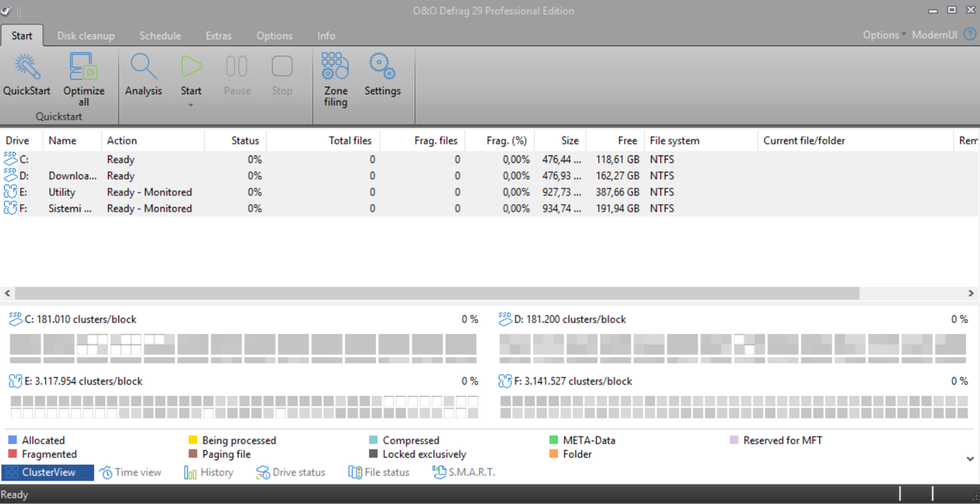Image resolution: width=980 pixels, height=504 pixels.
Task: Switch to Time view tab
Action: tap(130, 473)
